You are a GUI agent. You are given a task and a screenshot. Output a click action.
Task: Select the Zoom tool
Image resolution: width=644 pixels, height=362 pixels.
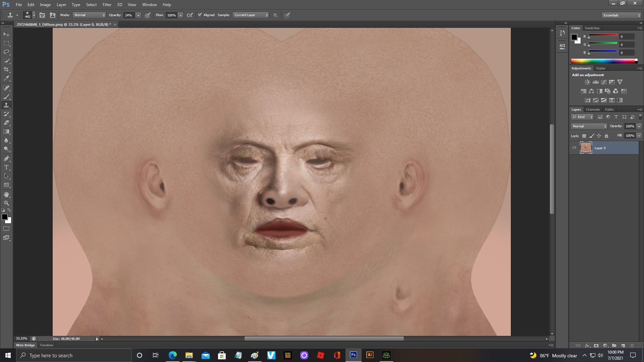6,203
